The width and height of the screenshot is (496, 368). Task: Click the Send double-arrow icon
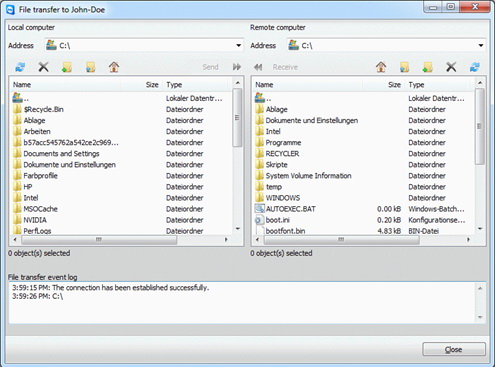pos(237,67)
